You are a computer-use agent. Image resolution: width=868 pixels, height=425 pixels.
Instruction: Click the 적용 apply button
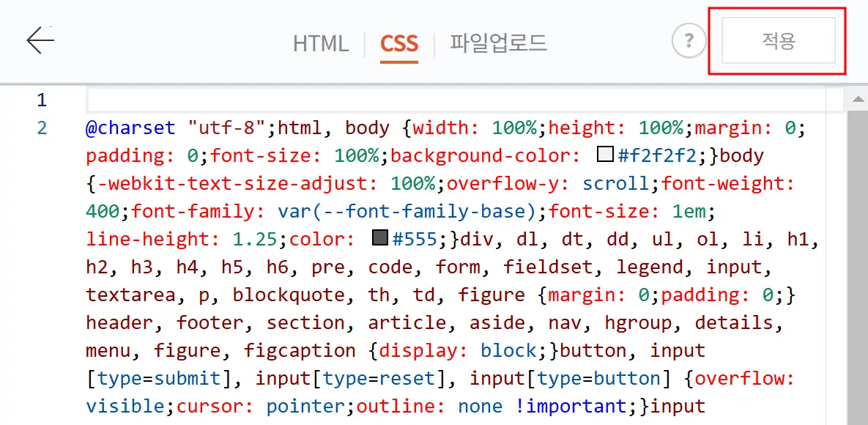[x=779, y=40]
